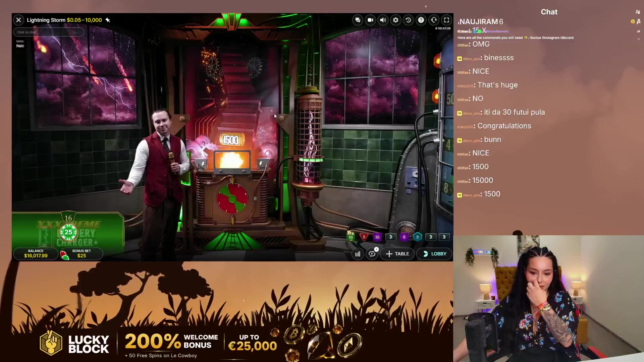
Task: Toggle the hide chat eye icon
Action: coord(638,32)
